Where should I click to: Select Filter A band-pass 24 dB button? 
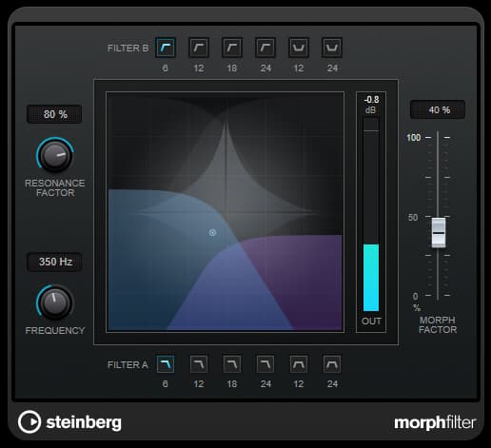(x=332, y=364)
